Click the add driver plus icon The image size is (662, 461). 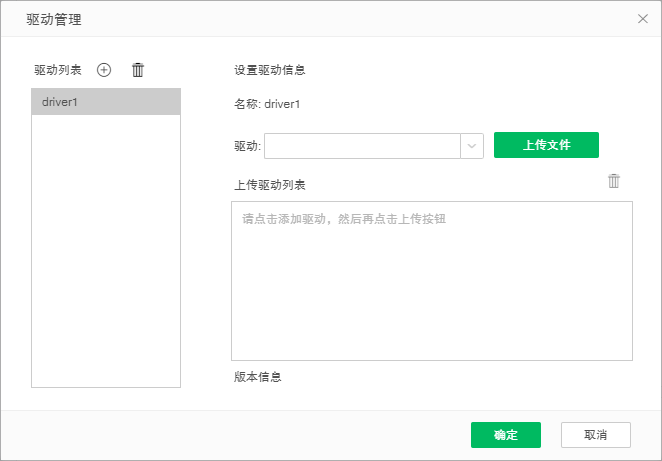coord(104,70)
